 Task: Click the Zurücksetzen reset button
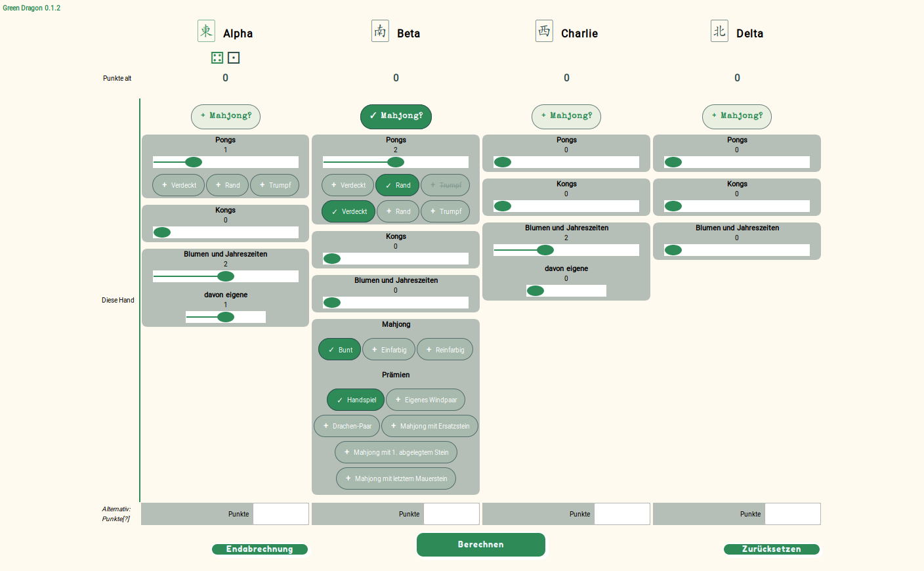point(771,549)
